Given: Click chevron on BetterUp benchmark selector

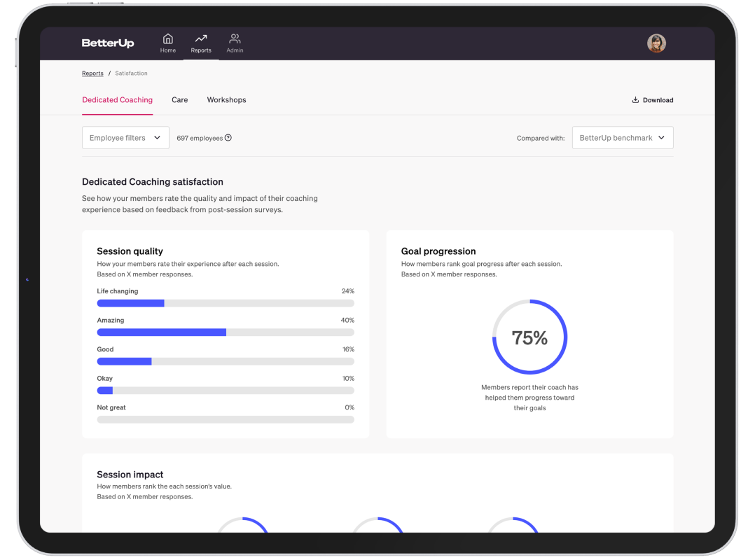Looking at the screenshot, I should pos(661,138).
